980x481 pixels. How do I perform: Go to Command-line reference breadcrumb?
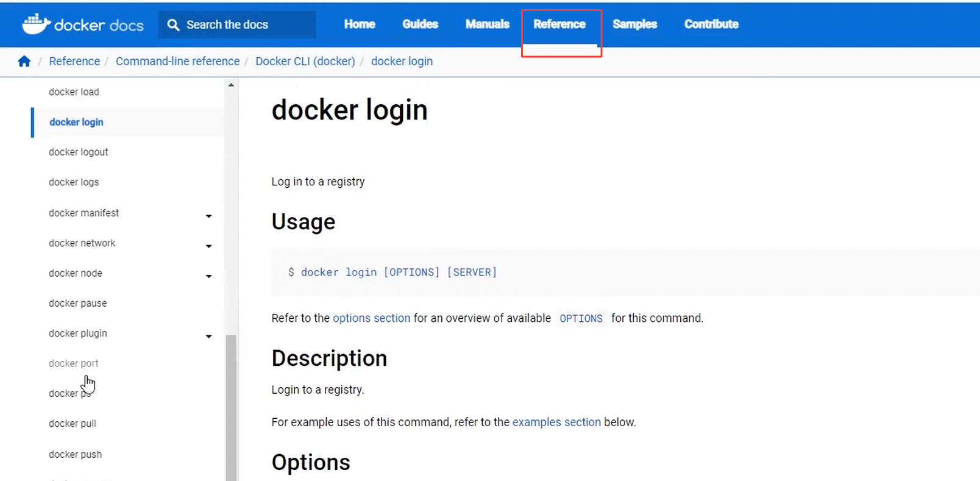[178, 61]
